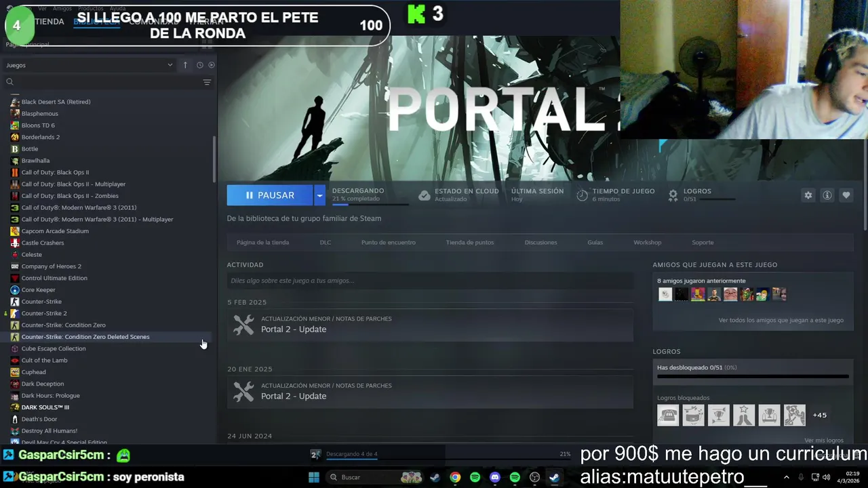This screenshot has width=868, height=488.
Task: Expand the dropdown arrow next to Pausar
Action: pos(319,195)
